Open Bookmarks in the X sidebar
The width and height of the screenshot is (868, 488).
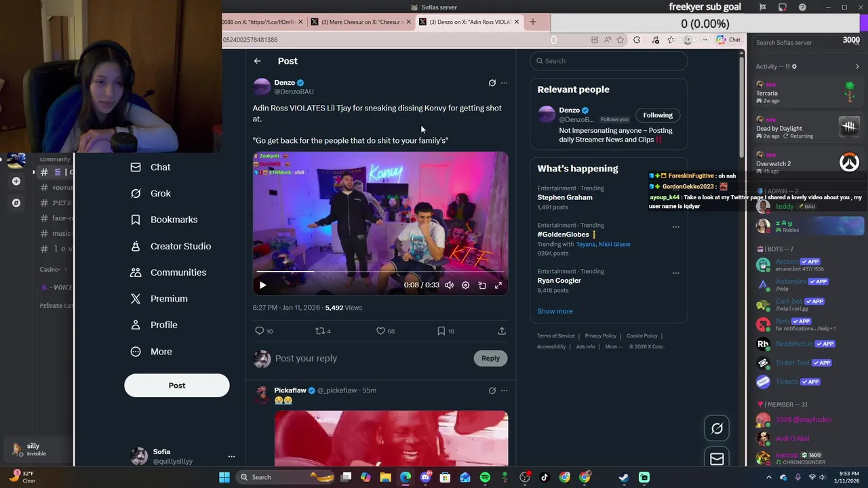click(x=164, y=220)
